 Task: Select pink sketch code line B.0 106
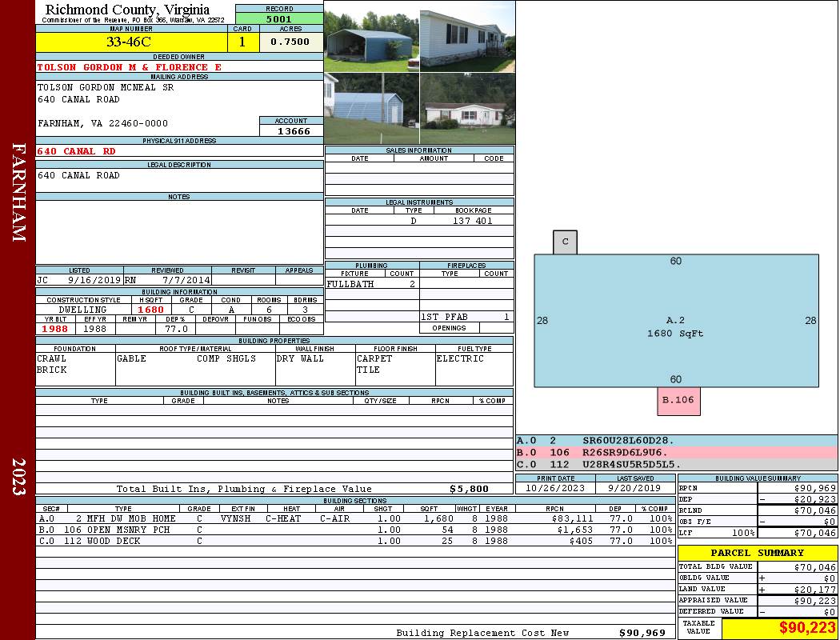(x=677, y=453)
